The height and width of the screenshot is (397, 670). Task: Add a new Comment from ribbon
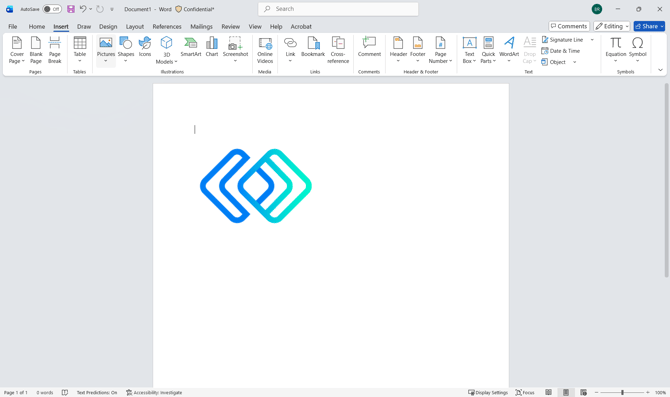coord(369,47)
